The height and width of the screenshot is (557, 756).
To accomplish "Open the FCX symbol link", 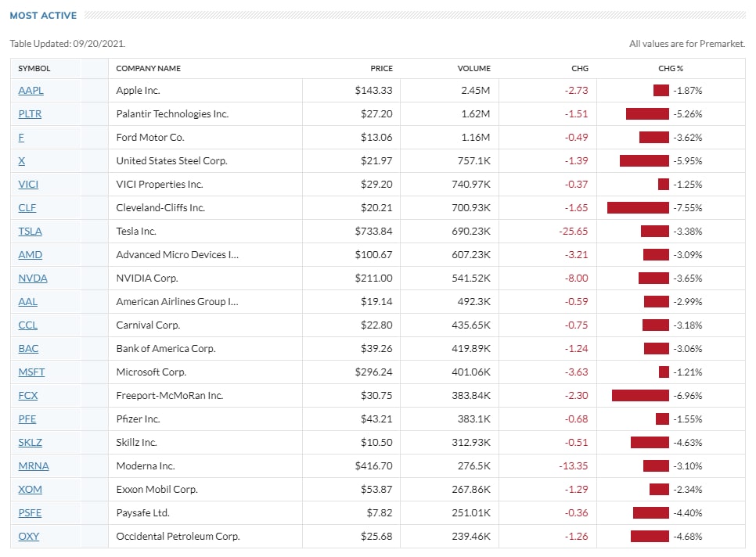I will [28, 396].
